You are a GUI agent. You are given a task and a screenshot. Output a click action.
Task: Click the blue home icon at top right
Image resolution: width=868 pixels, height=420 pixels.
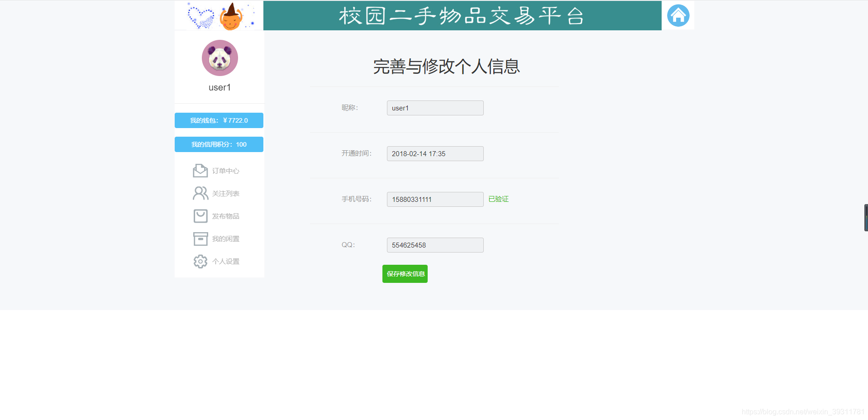click(x=677, y=15)
